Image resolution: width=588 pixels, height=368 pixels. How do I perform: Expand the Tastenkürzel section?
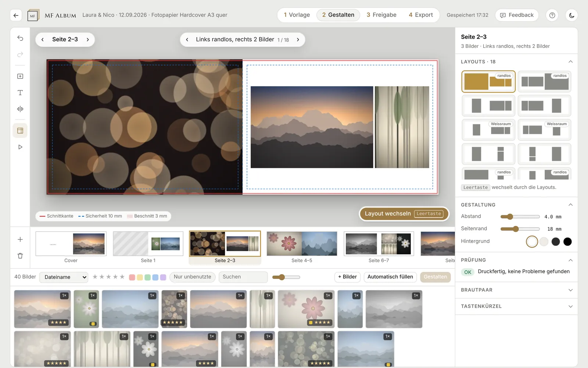point(516,306)
